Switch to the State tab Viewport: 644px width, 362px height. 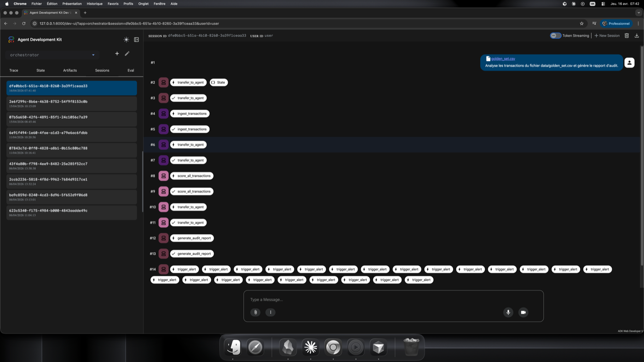click(x=40, y=70)
